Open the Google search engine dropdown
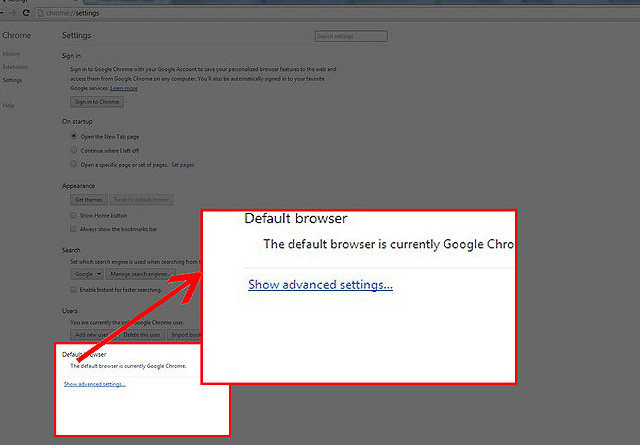This screenshot has width=640, height=445. click(x=87, y=274)
